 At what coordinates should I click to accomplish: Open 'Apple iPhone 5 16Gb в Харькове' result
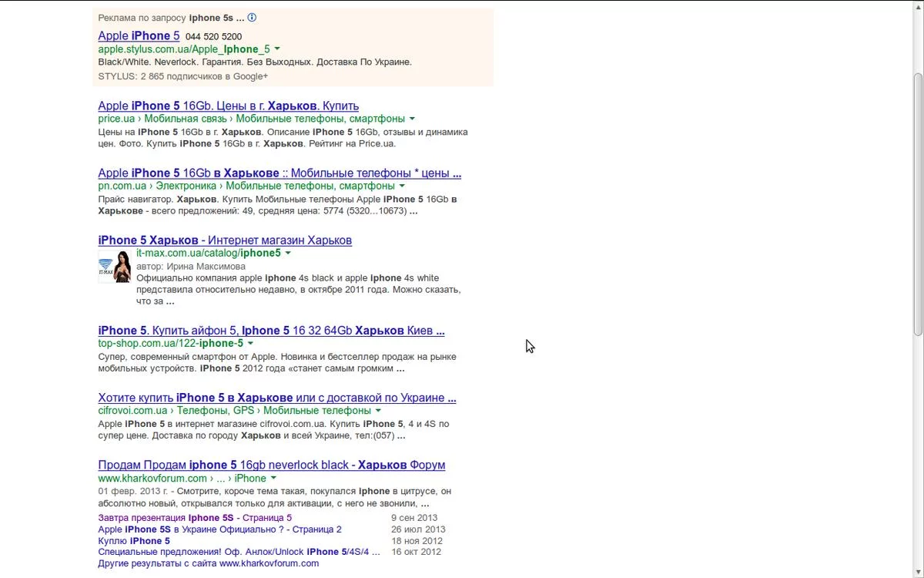click(x=280, y=173)
